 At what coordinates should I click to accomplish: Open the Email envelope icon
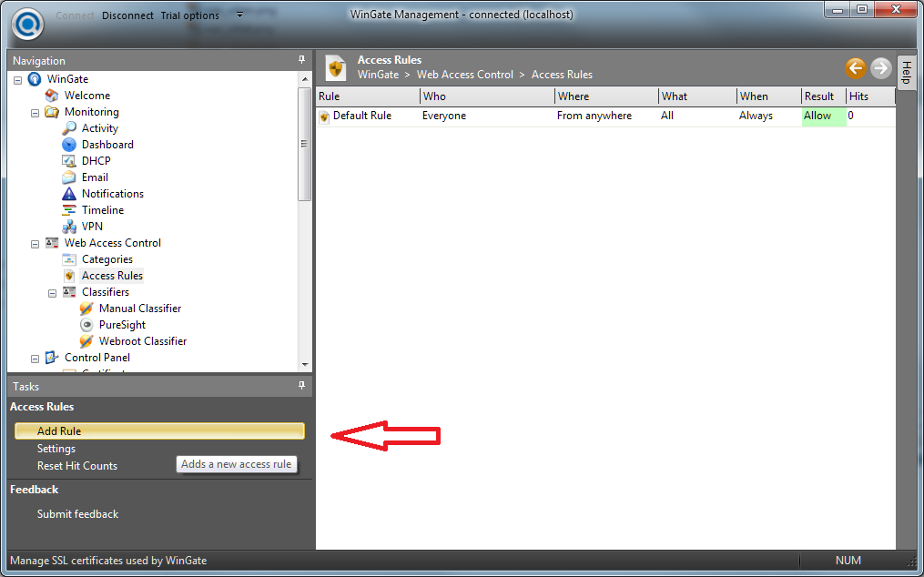click(69, 177)
